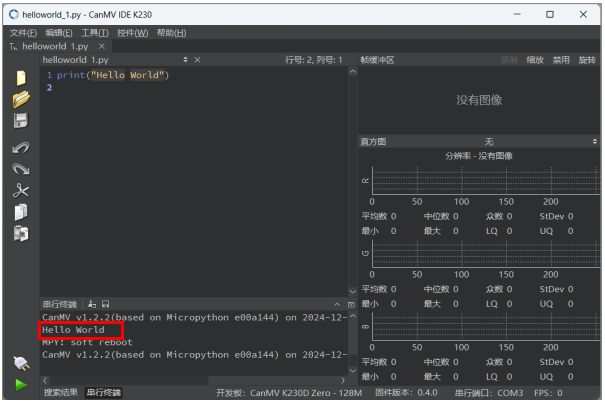Viewport: 605px width, 401px height.
Task: Open the 控件(W) menu
Action: pyautogui.click(x=133, y=33)
